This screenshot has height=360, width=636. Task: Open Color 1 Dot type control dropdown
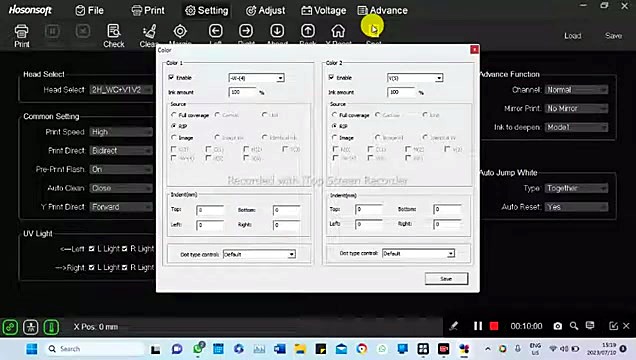coord(259,254)
